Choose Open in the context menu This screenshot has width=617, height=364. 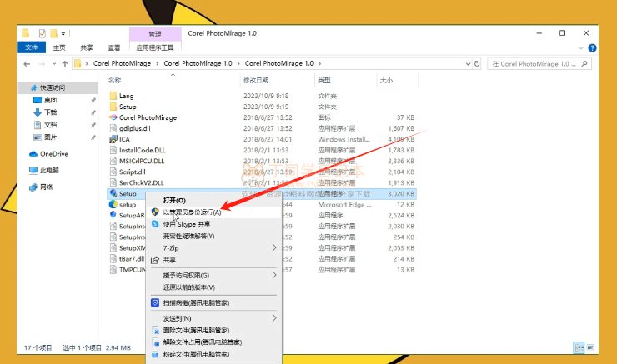click(214, 201)
